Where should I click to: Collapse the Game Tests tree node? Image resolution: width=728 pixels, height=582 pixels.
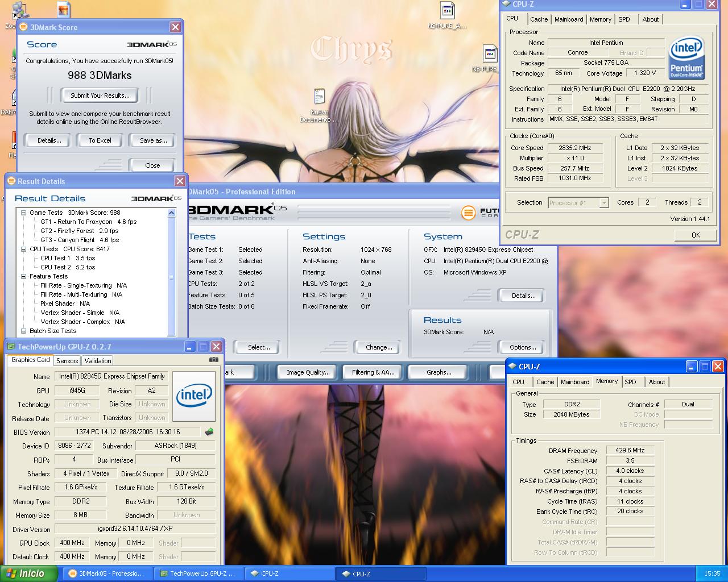[x=24, y=213]
